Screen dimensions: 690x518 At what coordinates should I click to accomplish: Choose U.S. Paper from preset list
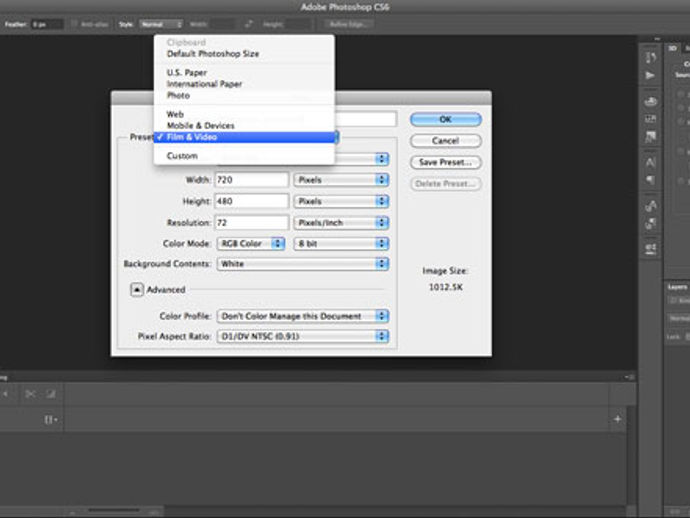coord(244,73)
